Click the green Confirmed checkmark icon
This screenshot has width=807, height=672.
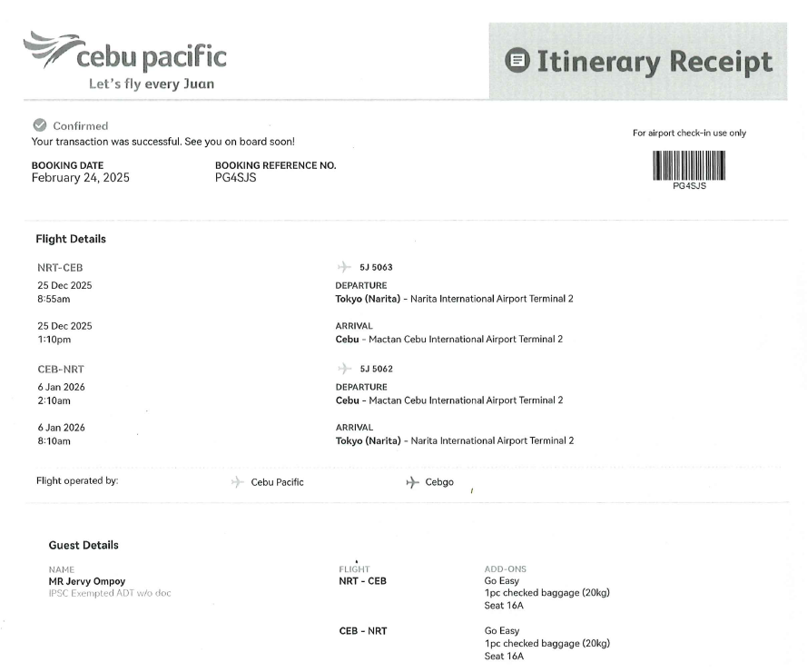pyautogui.click(x=38, y=125)
